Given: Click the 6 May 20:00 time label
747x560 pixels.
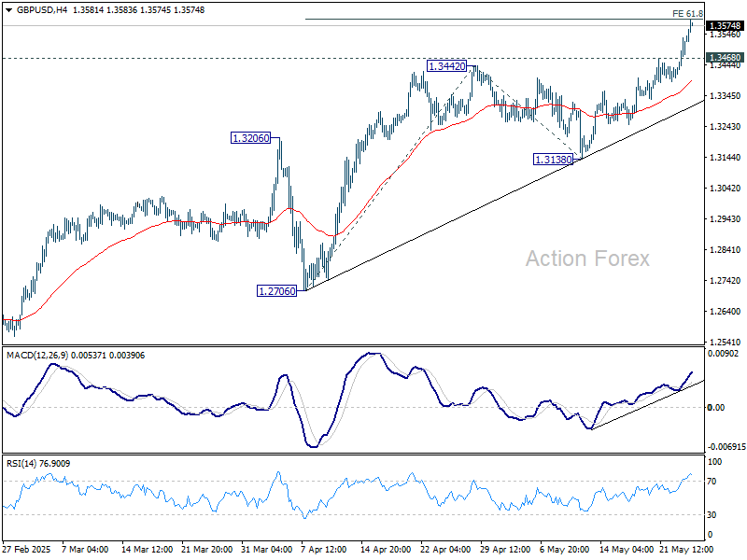Looking at the screenshot, I should [565, 549].
